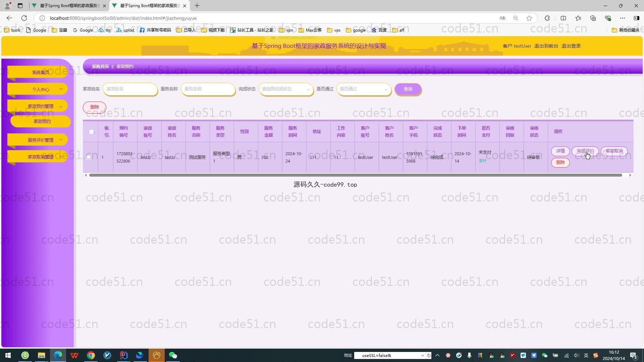Expand 个人中心 sidebar menu
The height and width of the screenshot is (362, 644).
coord(38,89)
